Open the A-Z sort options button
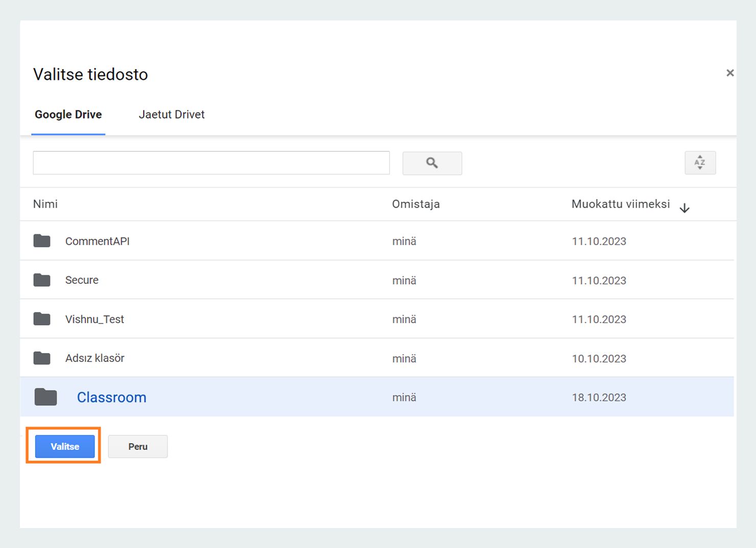This screenshot has width=756, height=548. pyautogui.click(x=700, y=163)
